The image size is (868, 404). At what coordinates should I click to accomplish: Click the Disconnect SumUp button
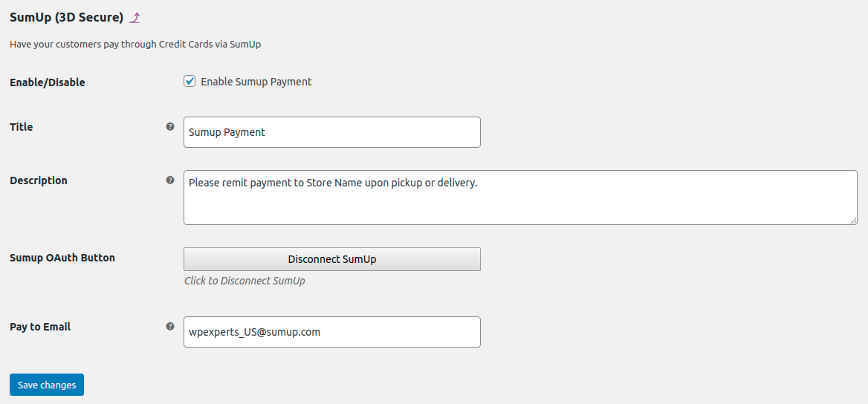pos(332,259)
